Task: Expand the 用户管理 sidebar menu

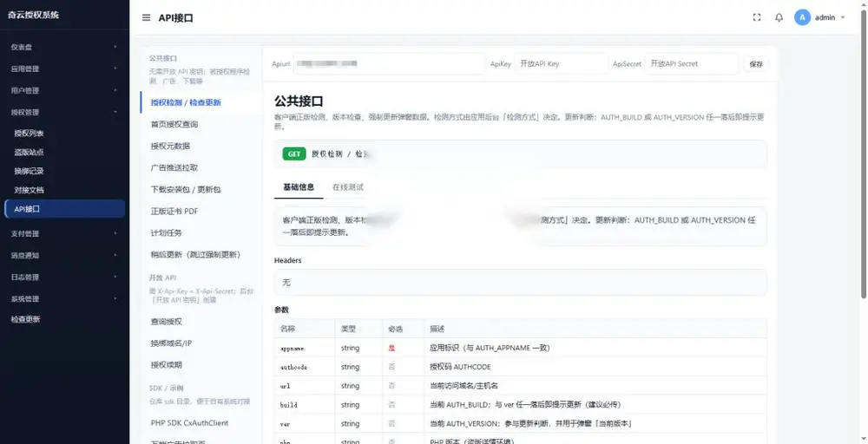Action: 65,90
